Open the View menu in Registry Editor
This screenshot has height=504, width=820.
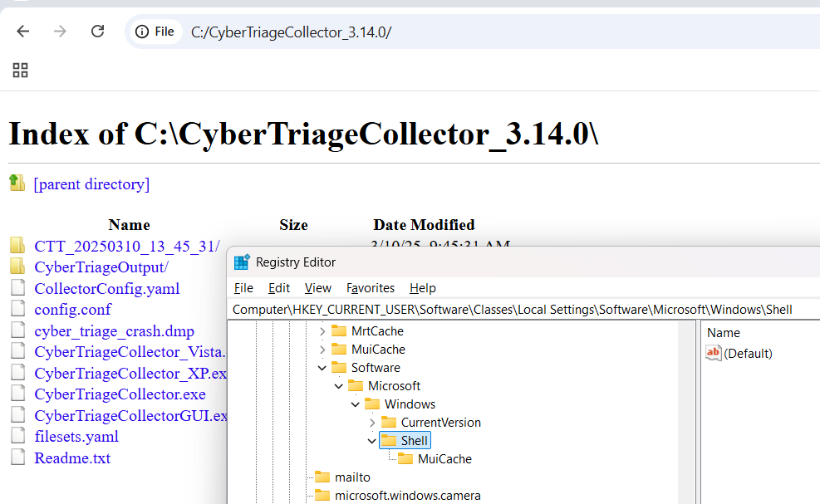318,288
